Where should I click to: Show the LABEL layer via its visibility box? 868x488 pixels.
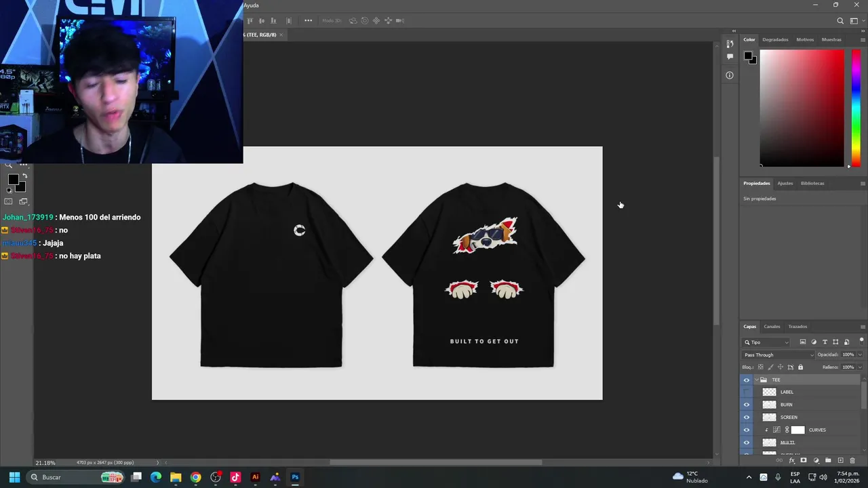pyautogui.click(x=747, y=392)
